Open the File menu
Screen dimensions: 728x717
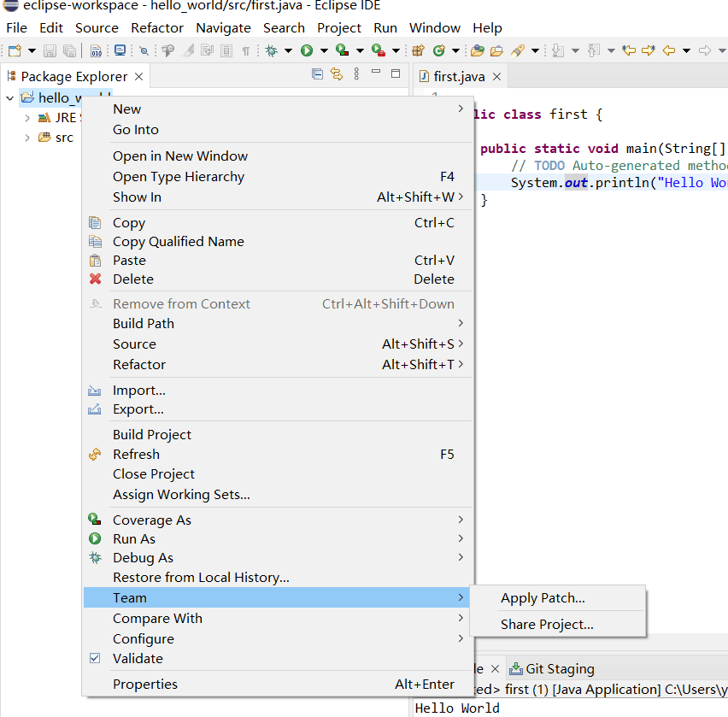coord(17,28)
